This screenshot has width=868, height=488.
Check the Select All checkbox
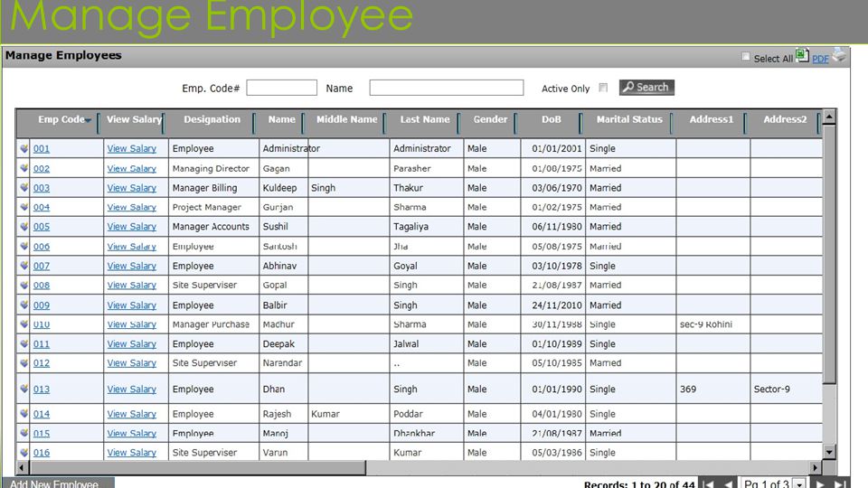pos(746,56)
